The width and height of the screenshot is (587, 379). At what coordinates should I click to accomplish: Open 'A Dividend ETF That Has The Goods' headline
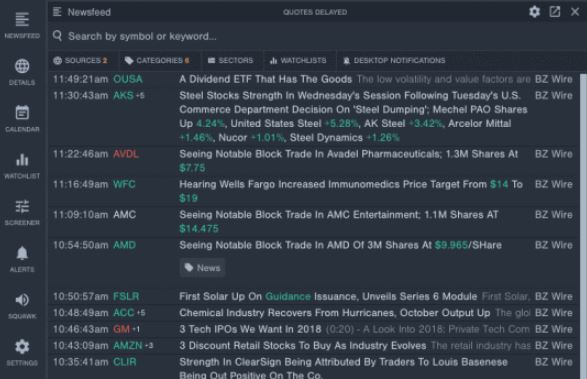tap(265, 79)
